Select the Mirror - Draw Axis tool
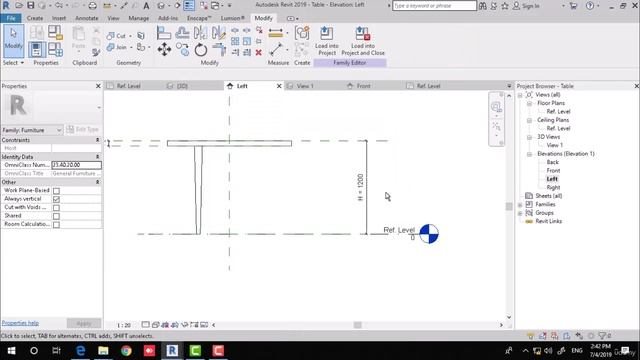 219,33
